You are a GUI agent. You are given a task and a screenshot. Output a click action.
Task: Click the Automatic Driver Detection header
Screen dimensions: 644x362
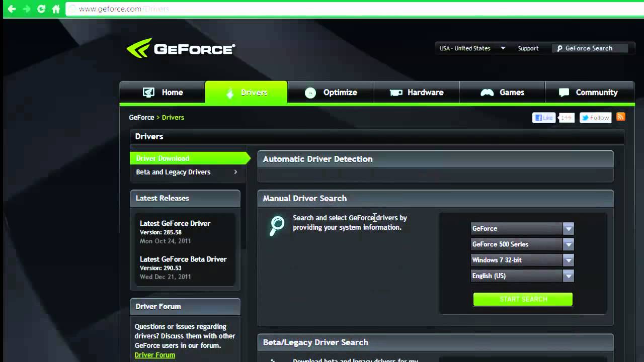pyautogui.click(x=435, y=159)
